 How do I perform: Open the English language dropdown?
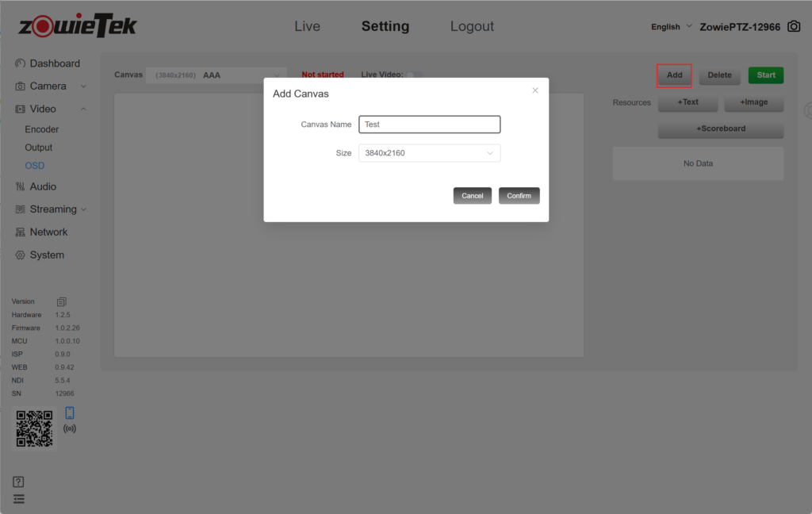click(671, 27)
